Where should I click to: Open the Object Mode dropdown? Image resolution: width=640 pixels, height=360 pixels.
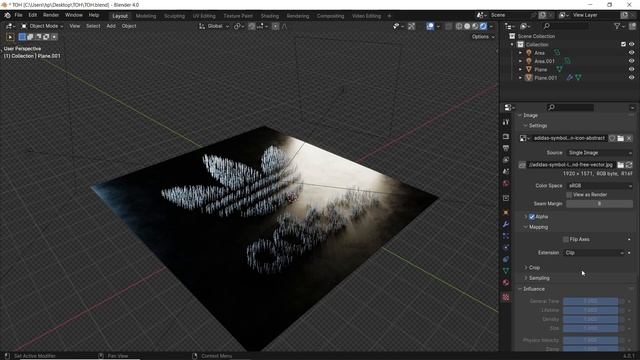tap(42, 26)
